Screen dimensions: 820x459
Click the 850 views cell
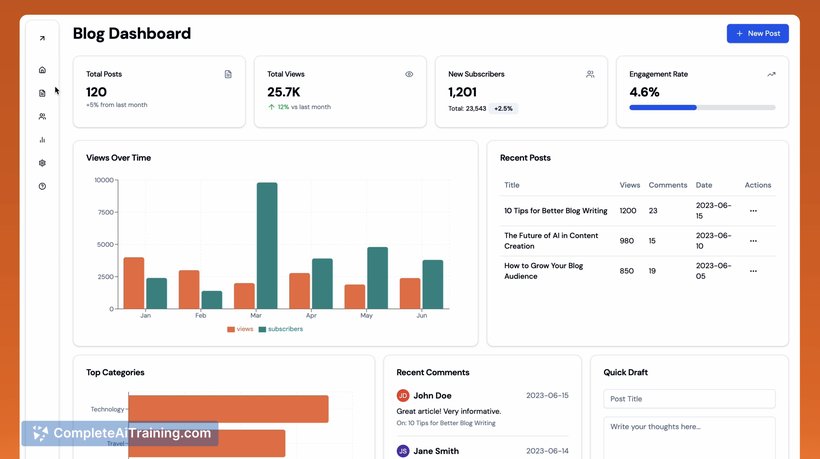pyautogui.click(x=627, y=271)
